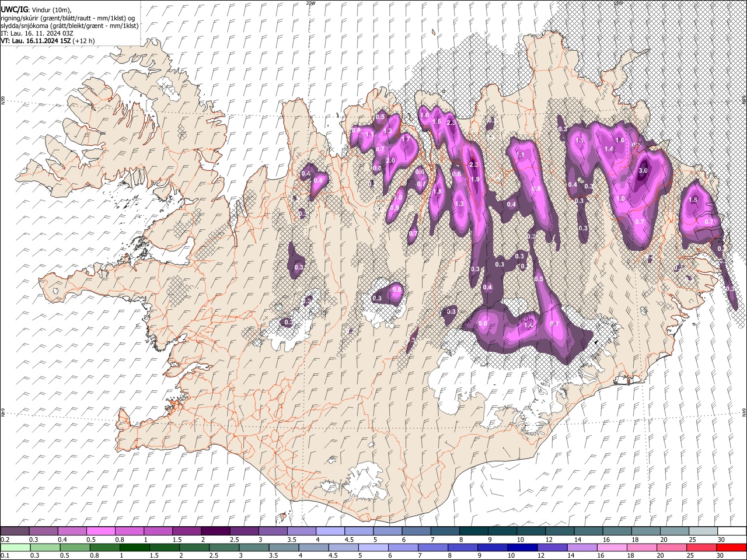This screenshot has width=747, height=560.
Task: Click the '1.7' snowfall value label on the map
Action: click(406, 139)
